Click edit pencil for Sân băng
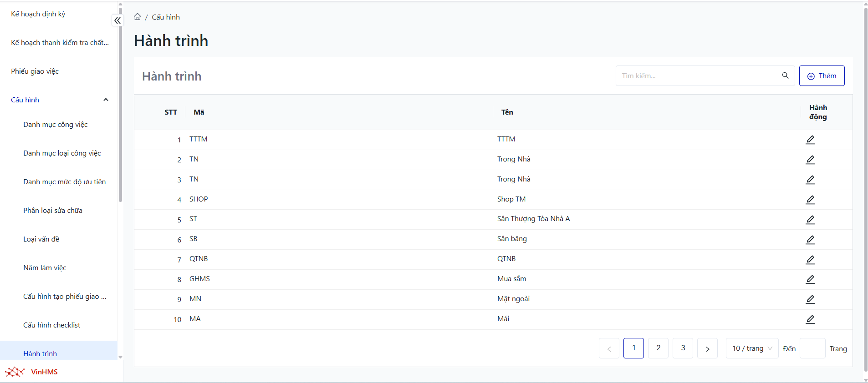 810,240
